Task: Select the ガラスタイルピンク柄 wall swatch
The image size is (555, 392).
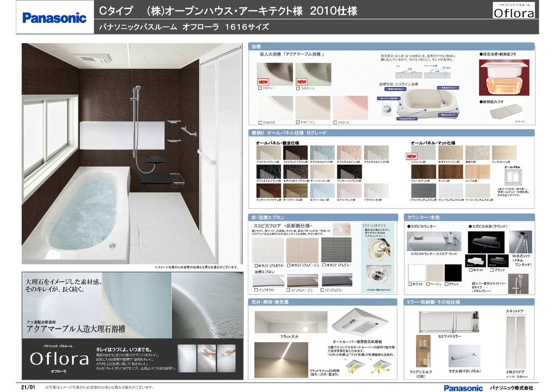Action: coord(349,152)
